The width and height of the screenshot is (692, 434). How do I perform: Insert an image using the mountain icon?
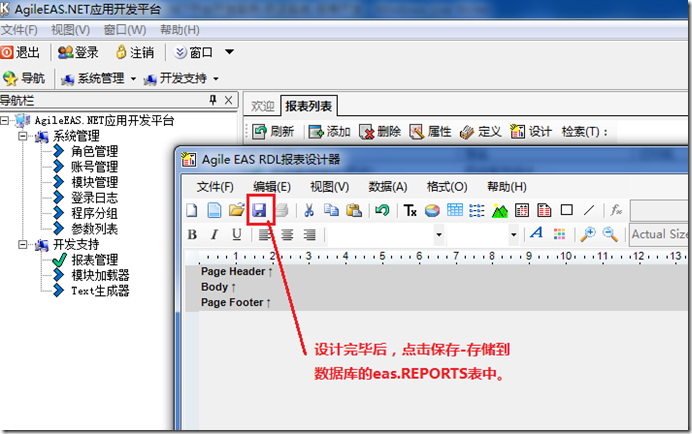(500, 210)
